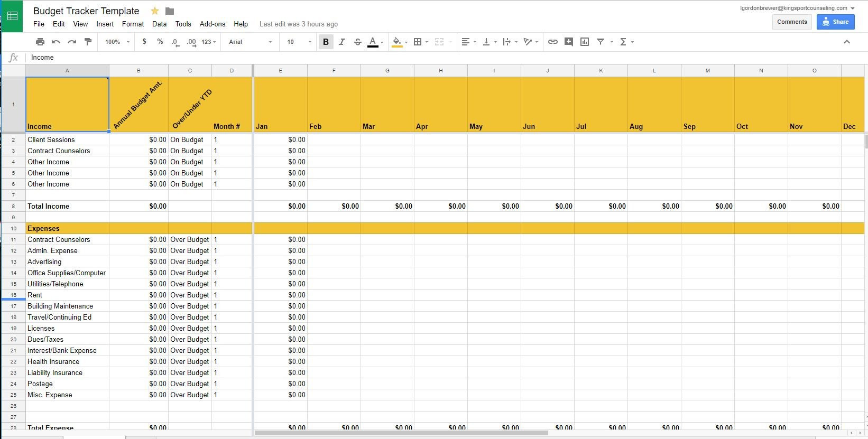
Task: Insert a link
Action: pos(552,42)
